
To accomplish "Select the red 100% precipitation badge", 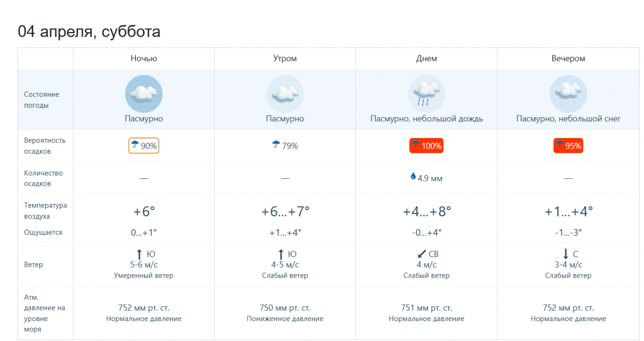I will coord(426,146).
